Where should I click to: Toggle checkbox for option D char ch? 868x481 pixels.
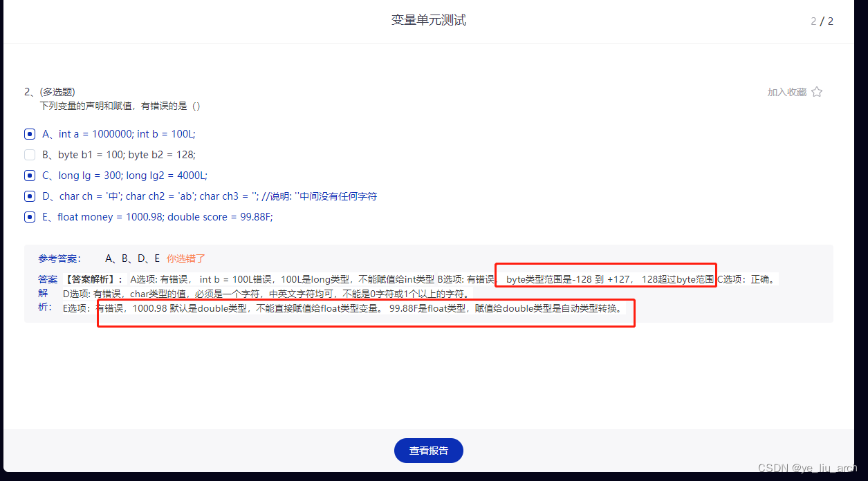pyautogui.click(x=30, y=196)
